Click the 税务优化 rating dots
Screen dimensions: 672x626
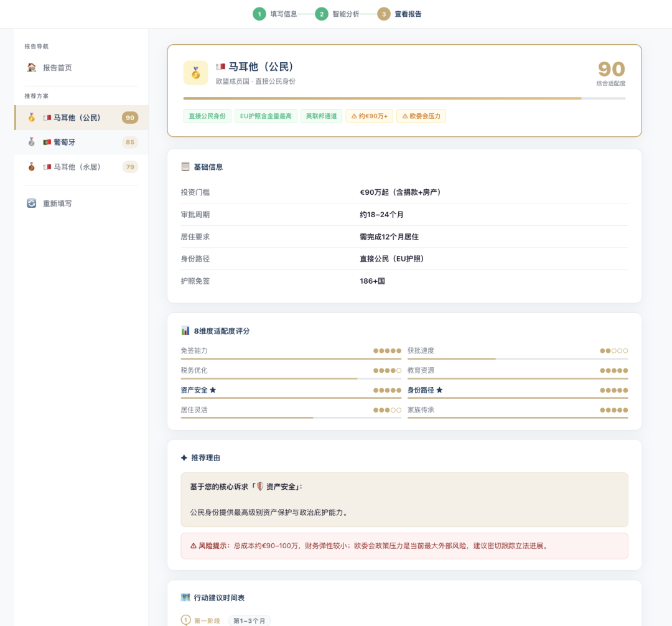[x=387, y=371]
